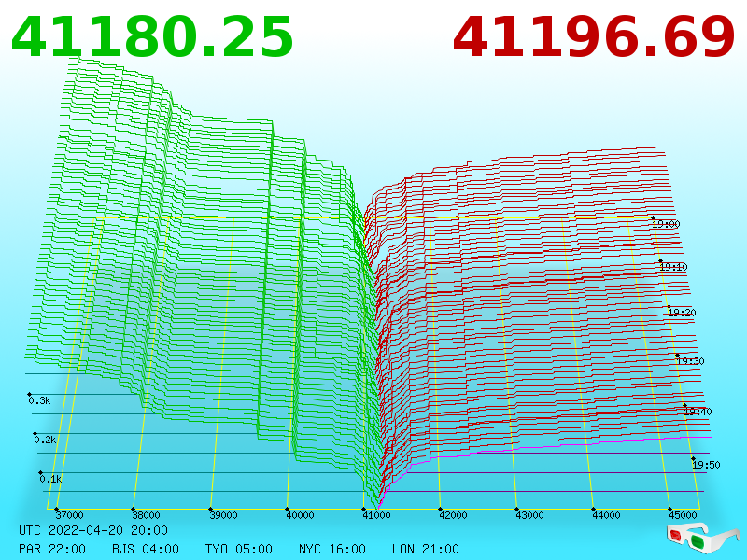
Task: Click the 38000 price axis label
Action: coord(147,515)
